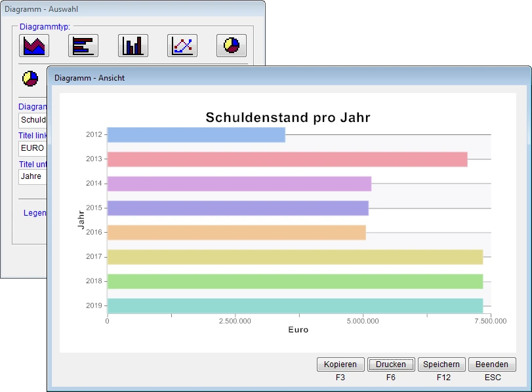Click the diagram title field starting with Schuld

coord(33,121)
